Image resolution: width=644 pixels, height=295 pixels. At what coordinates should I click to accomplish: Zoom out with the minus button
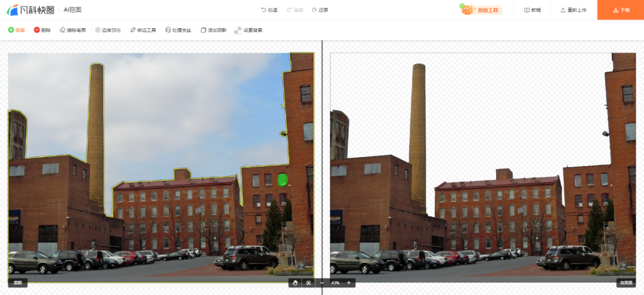(x=322, y=282)
